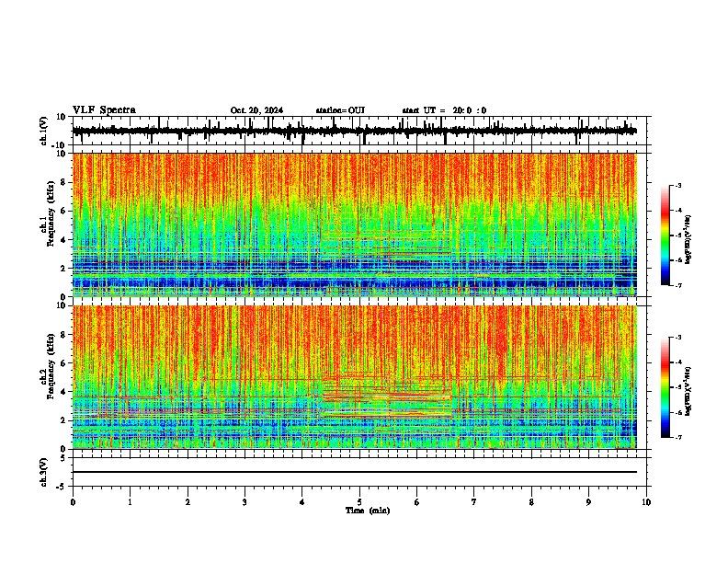Click tick label 10 on the Time axis
Screen dimensions: 728x563
tap(646, 502)
